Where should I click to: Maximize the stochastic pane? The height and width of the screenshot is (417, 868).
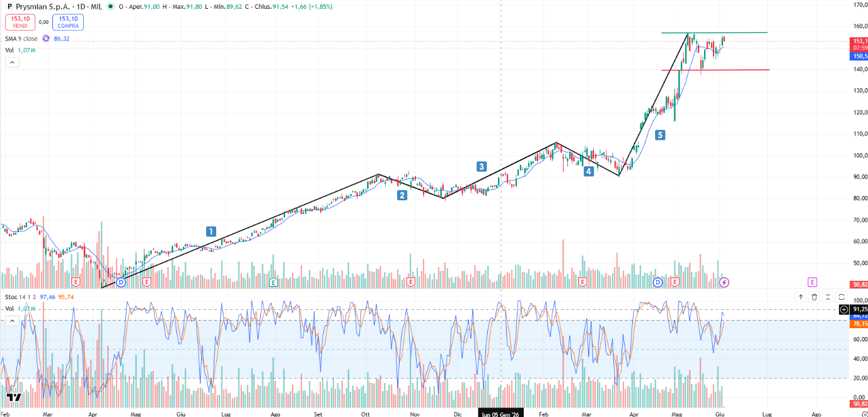pos(842,297)
